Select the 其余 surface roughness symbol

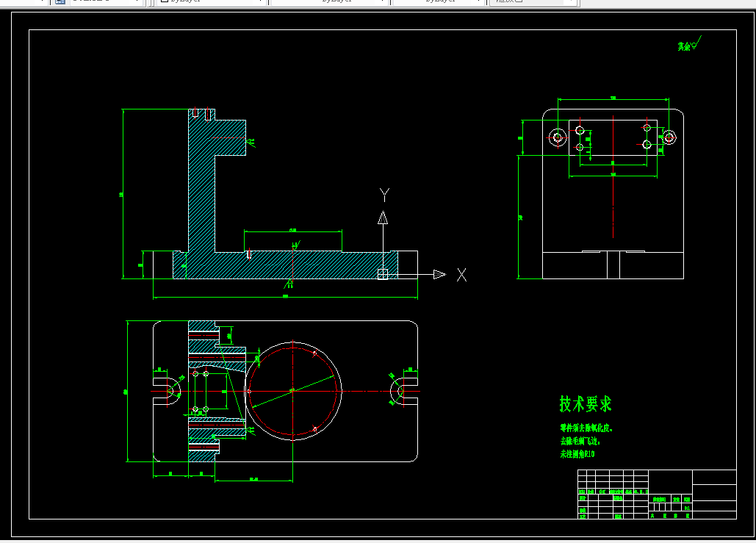tap(689, 44)
